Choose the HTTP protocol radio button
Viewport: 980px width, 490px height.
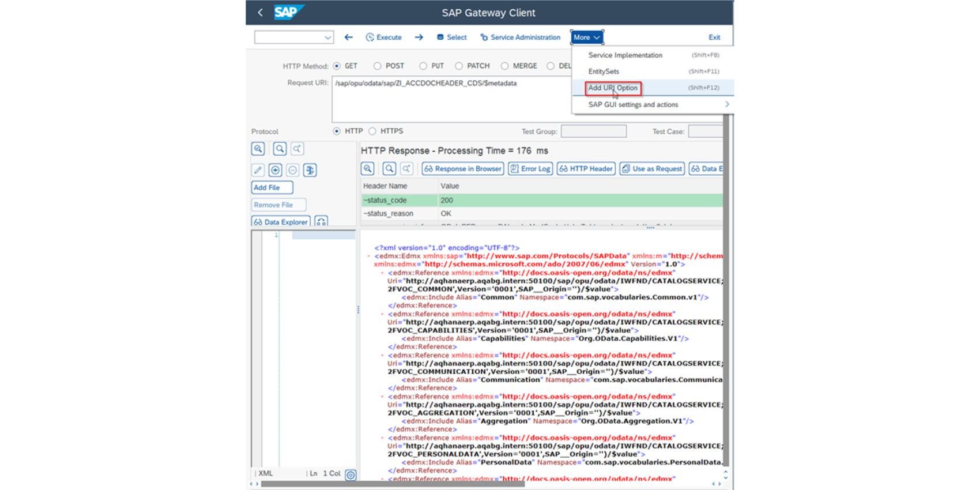[x=337, y=131]
